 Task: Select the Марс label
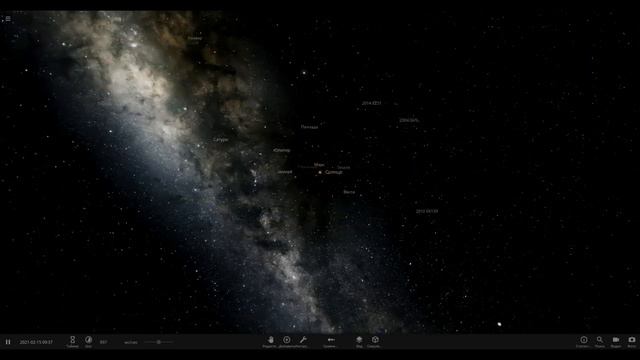[x=319, y=165]
